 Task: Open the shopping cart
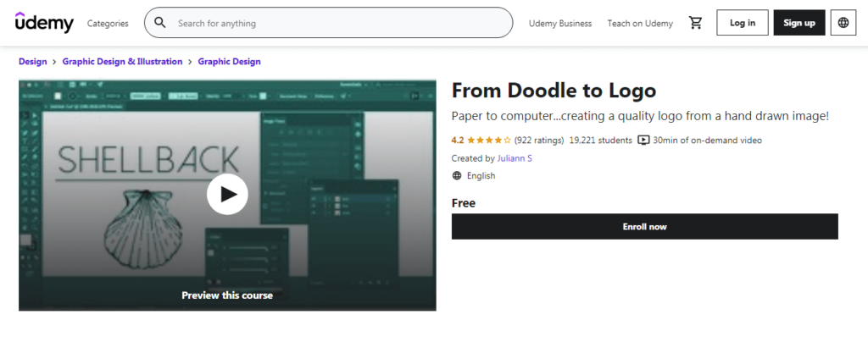coord(695,23)
